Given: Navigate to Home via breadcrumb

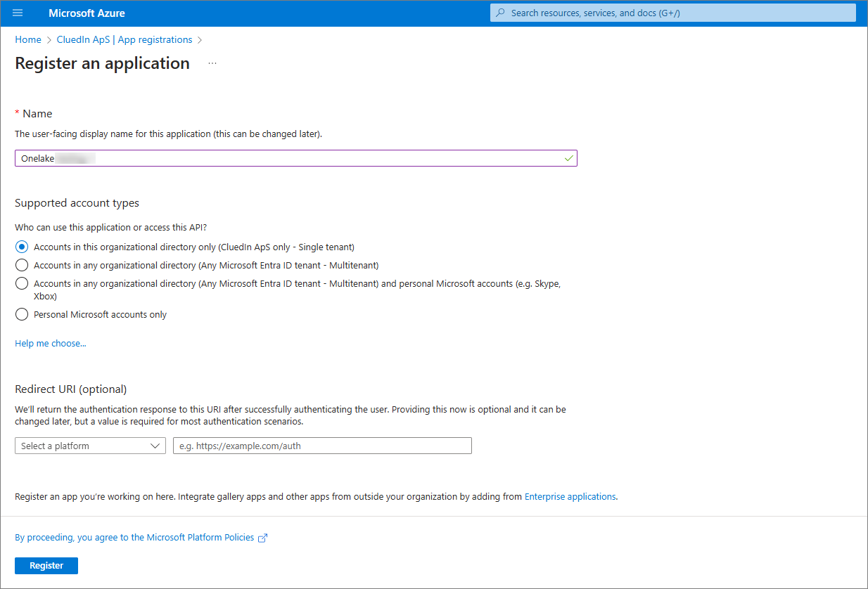Looking at the screenshot, I should point(27,39).
